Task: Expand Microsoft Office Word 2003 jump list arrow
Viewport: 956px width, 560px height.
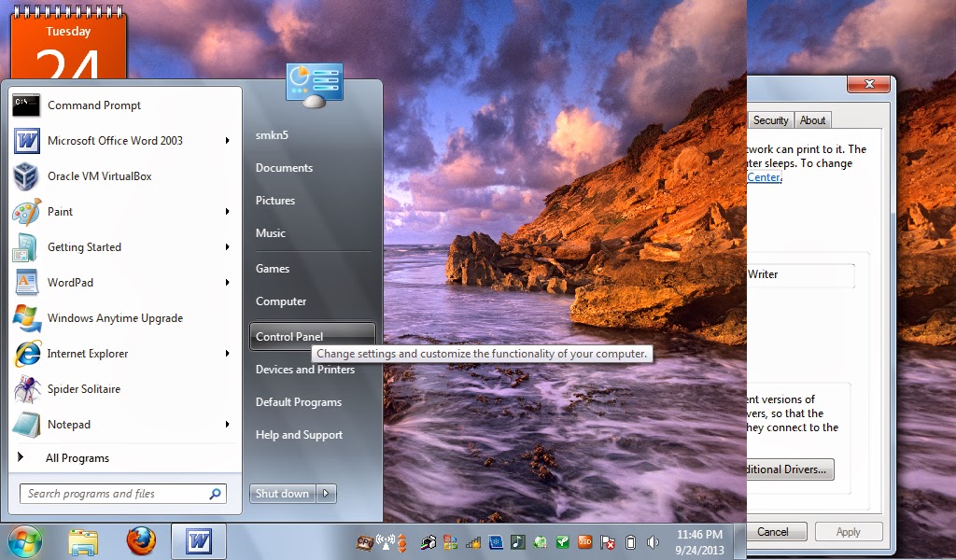Action: (228, 141)
